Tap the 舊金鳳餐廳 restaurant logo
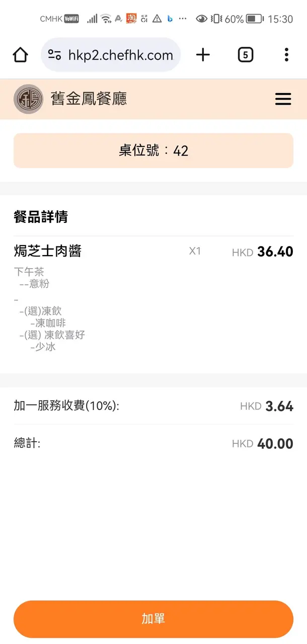The width and height of the screenshot is (307, 644). tap(28, 99)
